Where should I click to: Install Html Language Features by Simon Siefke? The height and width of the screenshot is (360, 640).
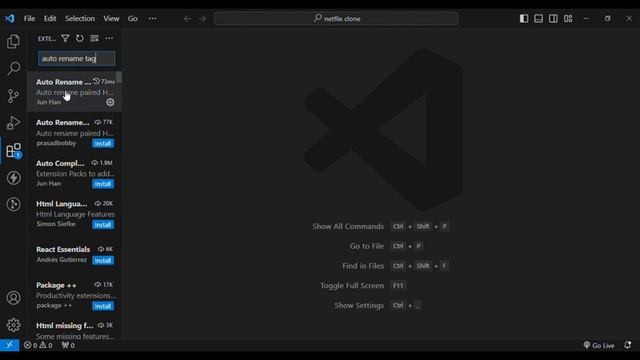(x=103, y=225)
